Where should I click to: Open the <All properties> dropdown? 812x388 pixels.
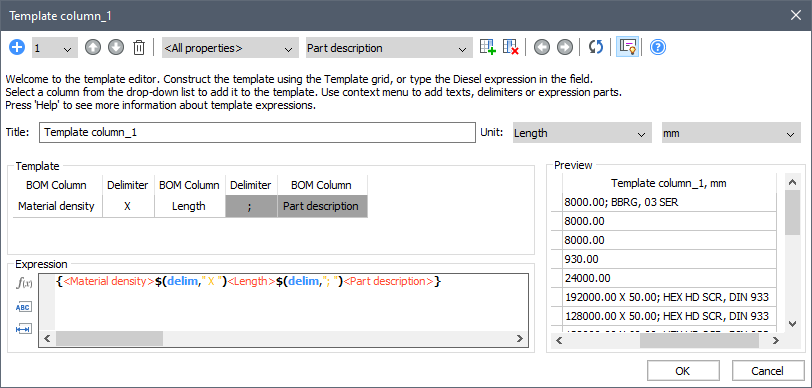[x=230, y=48]
